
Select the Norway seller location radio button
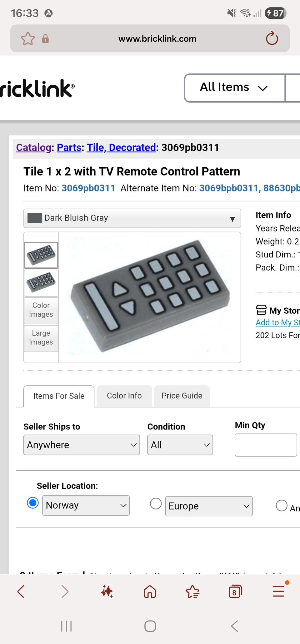click(x=33, y=503)
